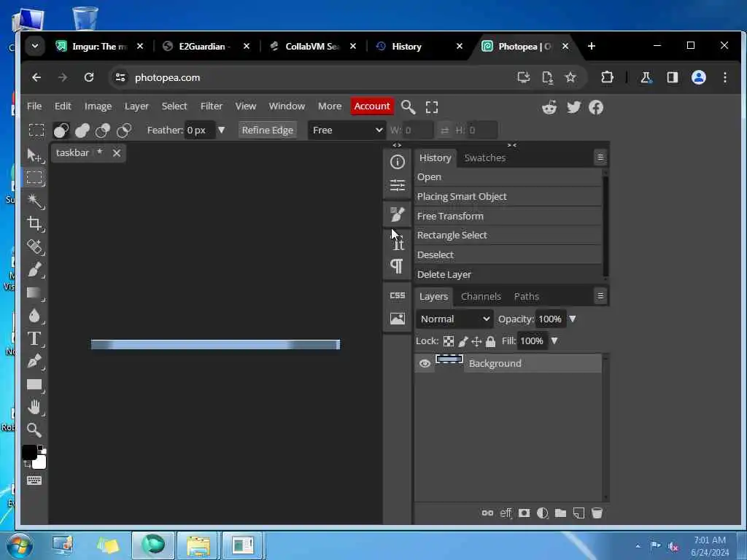Open the Brush settings panel icon
This screenshot has height=560, width=747.
[398, 214]
